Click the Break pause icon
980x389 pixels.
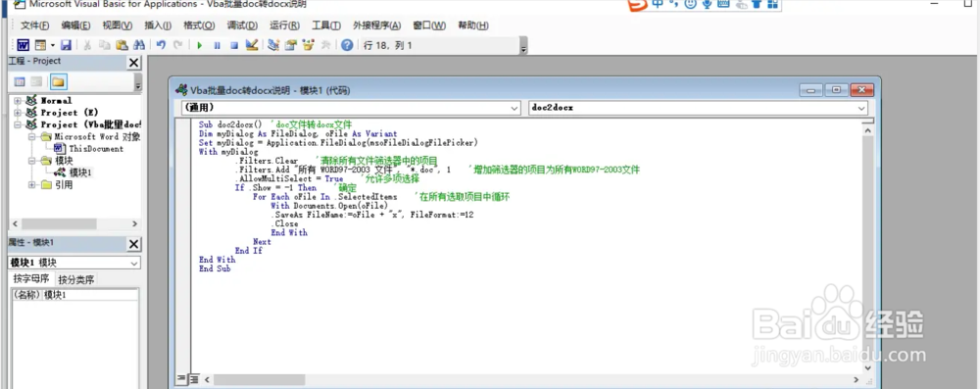point(217,45)
